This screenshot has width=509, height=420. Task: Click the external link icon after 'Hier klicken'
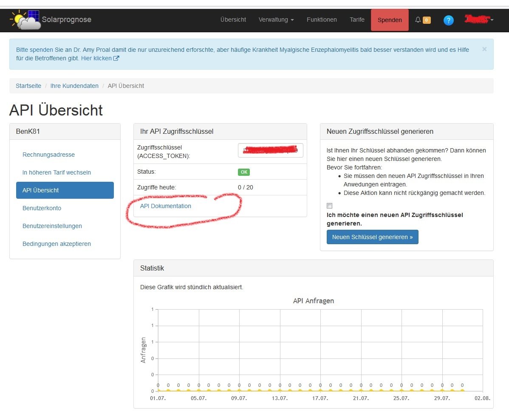116,59
